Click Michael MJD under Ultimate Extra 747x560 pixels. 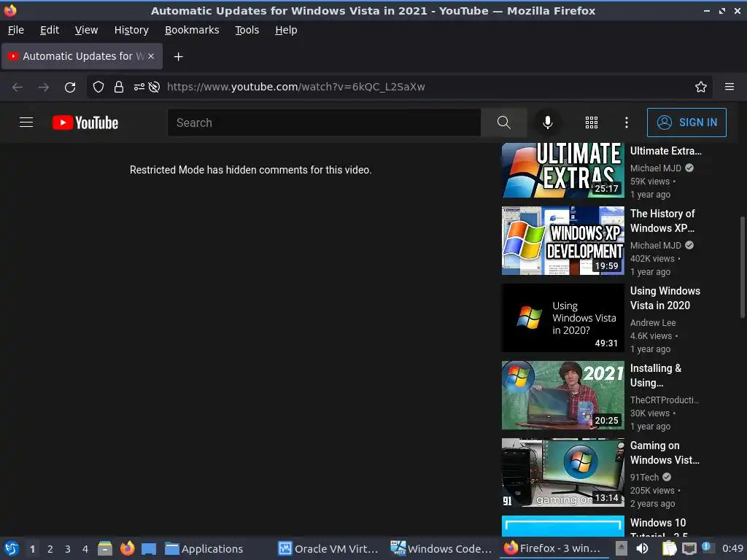656,168
